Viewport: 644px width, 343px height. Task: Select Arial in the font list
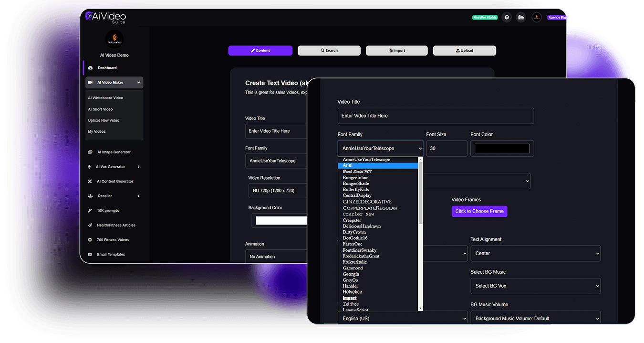click(x=378, y=166)
